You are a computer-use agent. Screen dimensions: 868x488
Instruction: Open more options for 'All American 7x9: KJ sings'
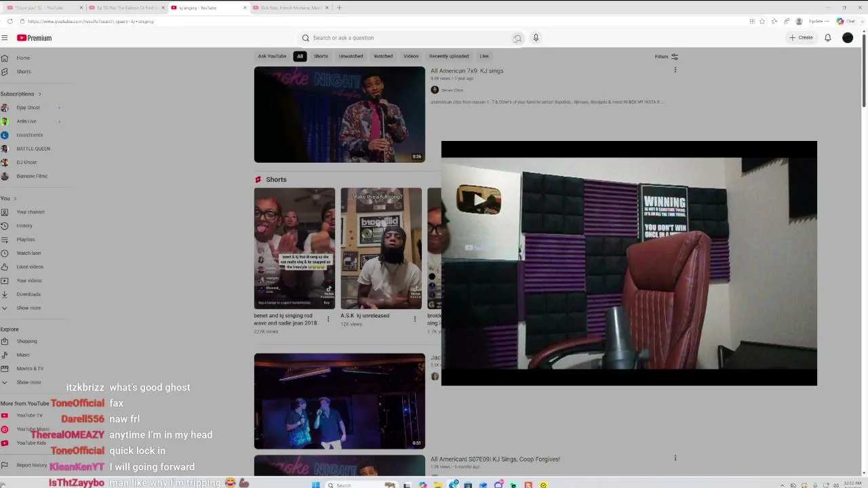coord(675,70)
